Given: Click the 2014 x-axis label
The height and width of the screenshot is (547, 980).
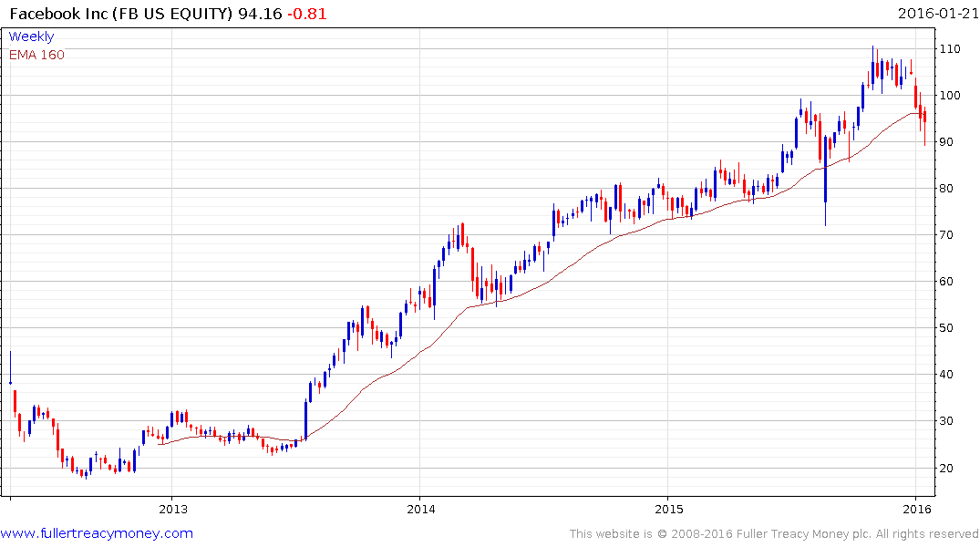Looking at the screenshot, I should coord(420,509).
